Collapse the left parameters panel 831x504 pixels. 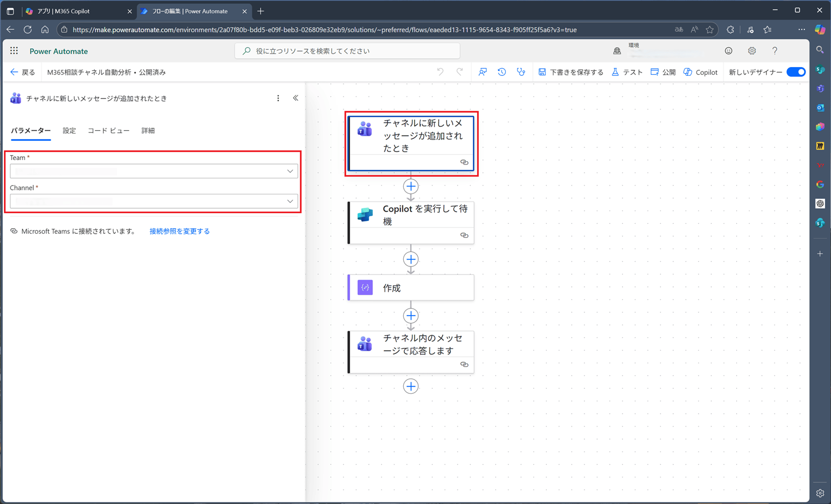296,98
